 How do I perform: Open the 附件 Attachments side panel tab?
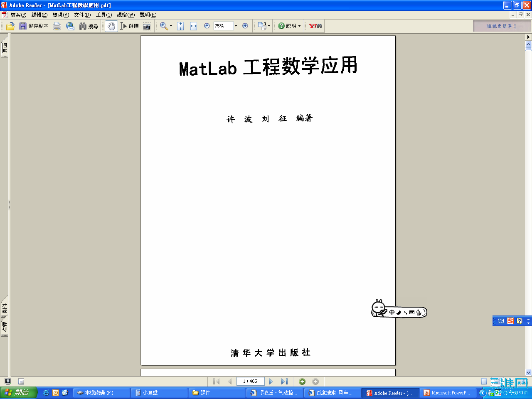pos(5,308)
